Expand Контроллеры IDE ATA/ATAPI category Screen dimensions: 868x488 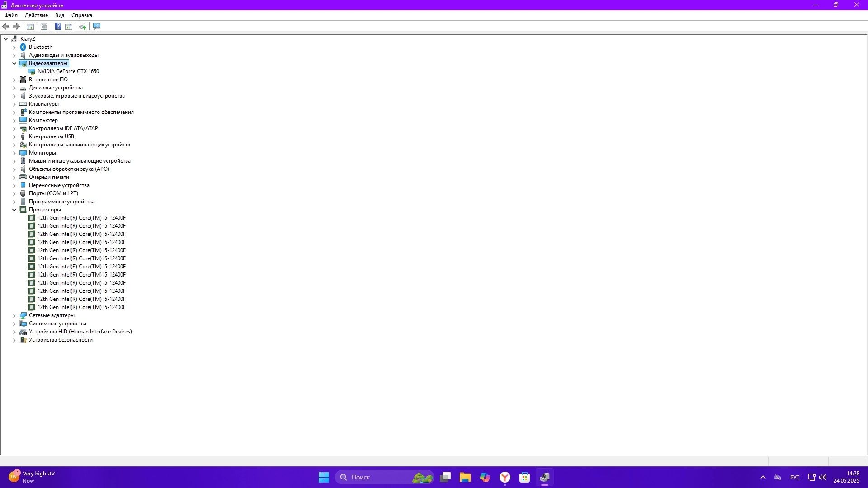[x=14, y=128]
